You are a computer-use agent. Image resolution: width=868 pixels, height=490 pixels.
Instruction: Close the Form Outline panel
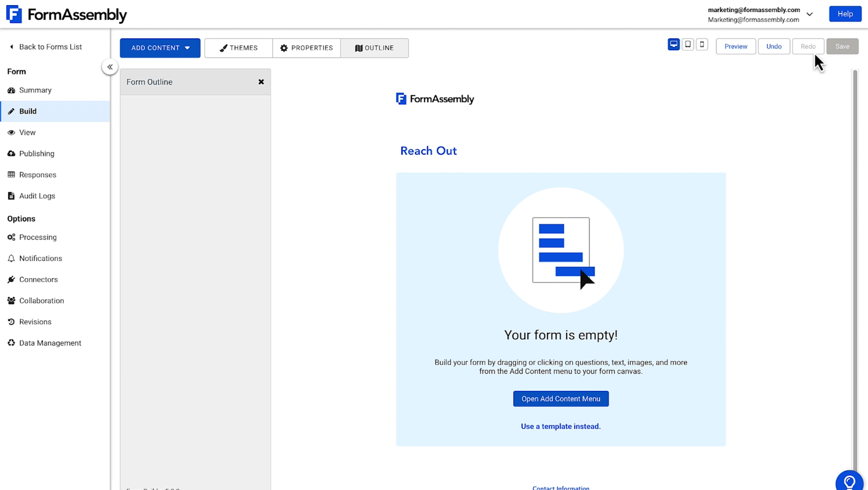[x=261, y=82]
